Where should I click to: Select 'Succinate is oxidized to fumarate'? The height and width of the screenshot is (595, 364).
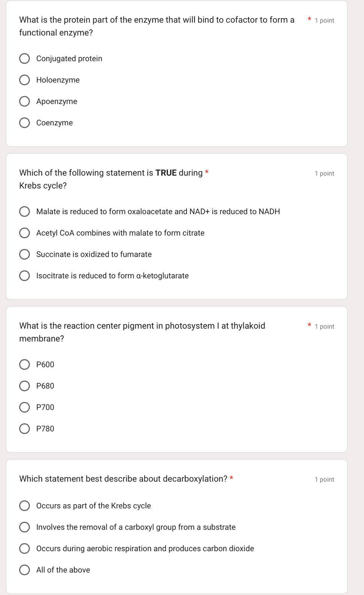click(25, 254)
